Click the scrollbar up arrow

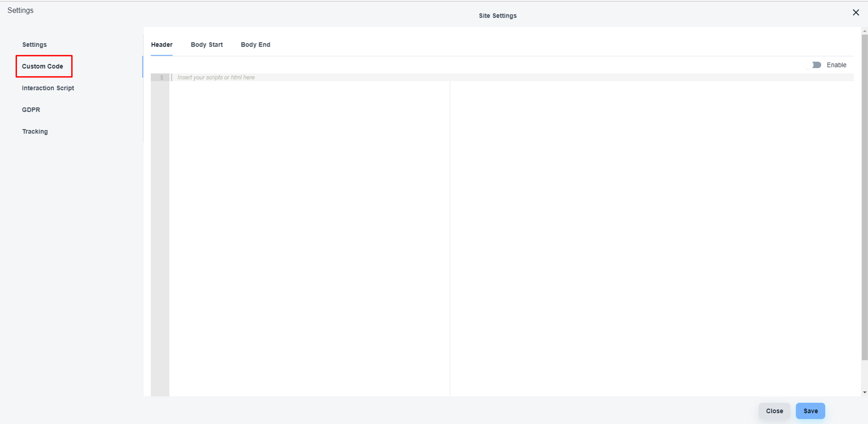865,31
